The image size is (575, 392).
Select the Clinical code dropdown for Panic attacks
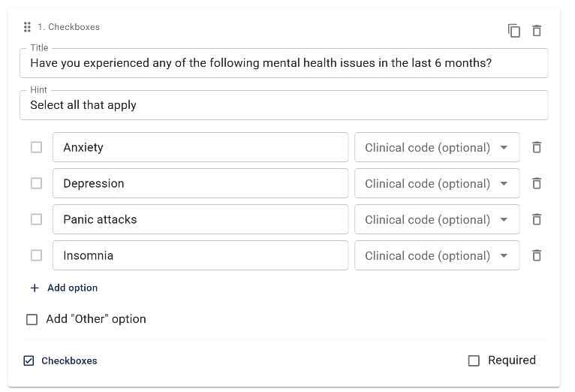pyautogui.click(x=436, y=219)
